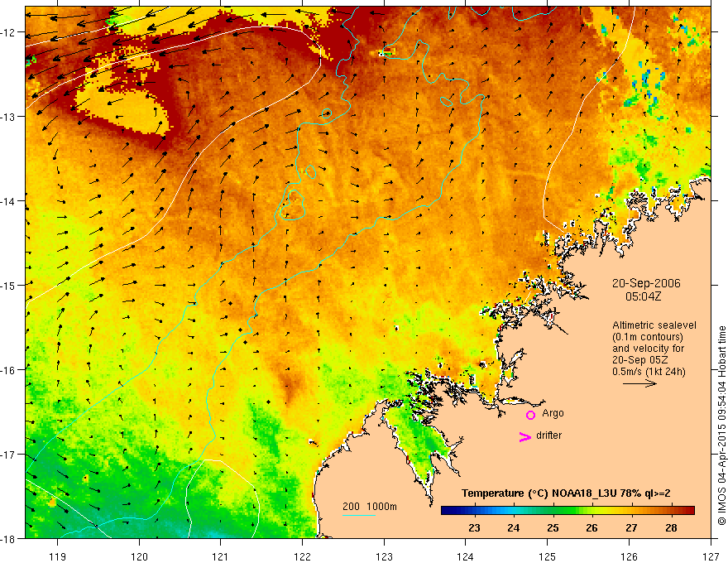Viewport: 728px width, 563px height.
Task: Click the longitude axis label 121
Action: (221, 556)
